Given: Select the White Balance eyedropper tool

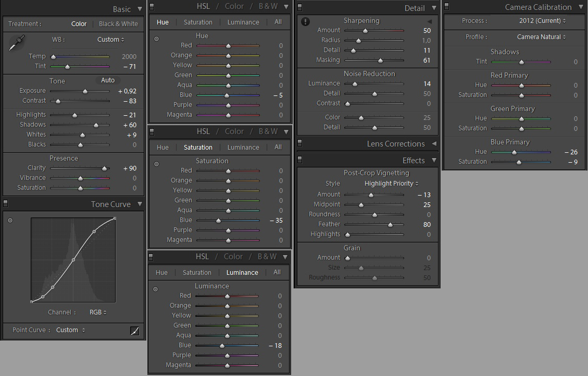Looking at the screenshot, I should pyautogui.click(x=17, y=43).
